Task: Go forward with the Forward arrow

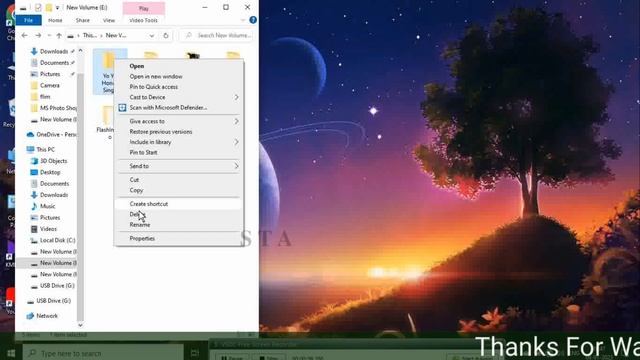Action: click(x=38, y=36)
